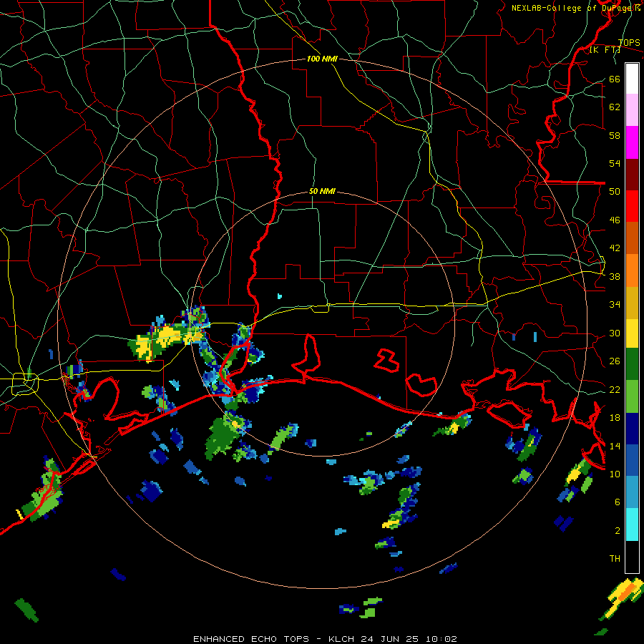Click the 54 legend value

(x=615, y=163)
